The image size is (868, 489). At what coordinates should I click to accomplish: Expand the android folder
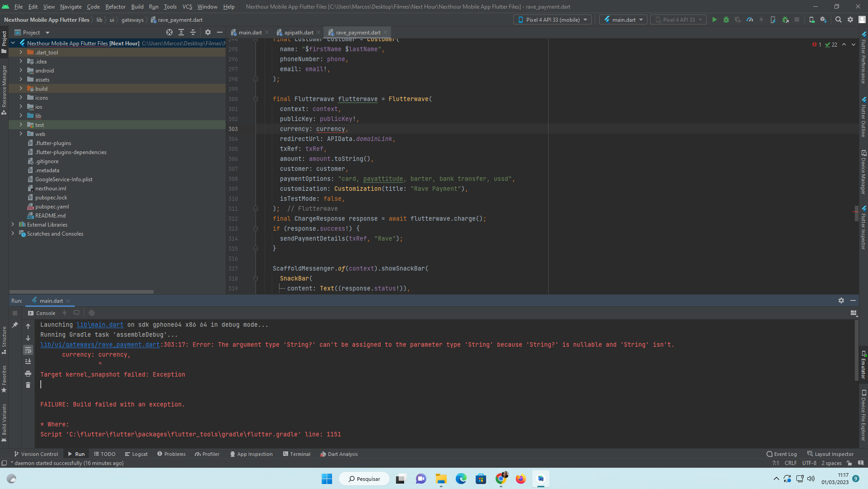21,71
